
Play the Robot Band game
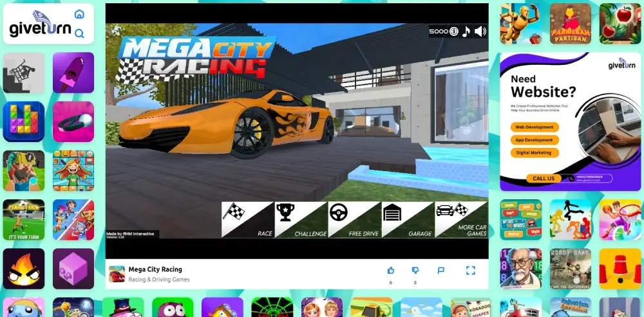[571, 269]
